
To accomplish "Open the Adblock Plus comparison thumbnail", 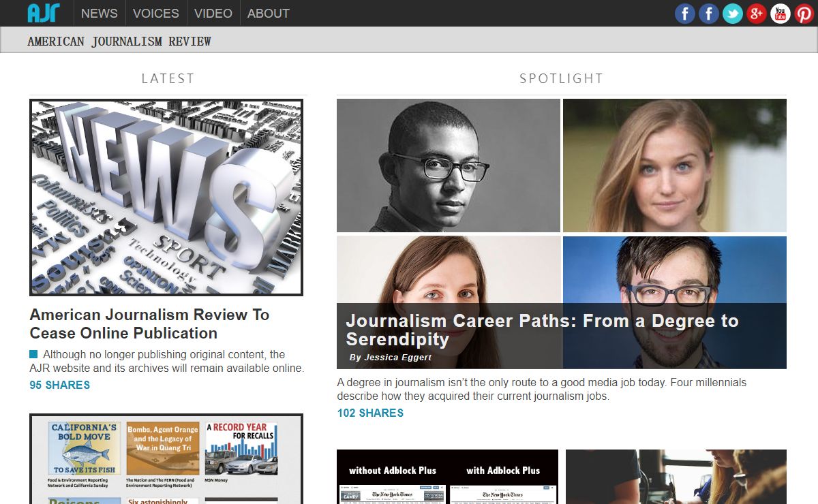I will tap(448, 477).
